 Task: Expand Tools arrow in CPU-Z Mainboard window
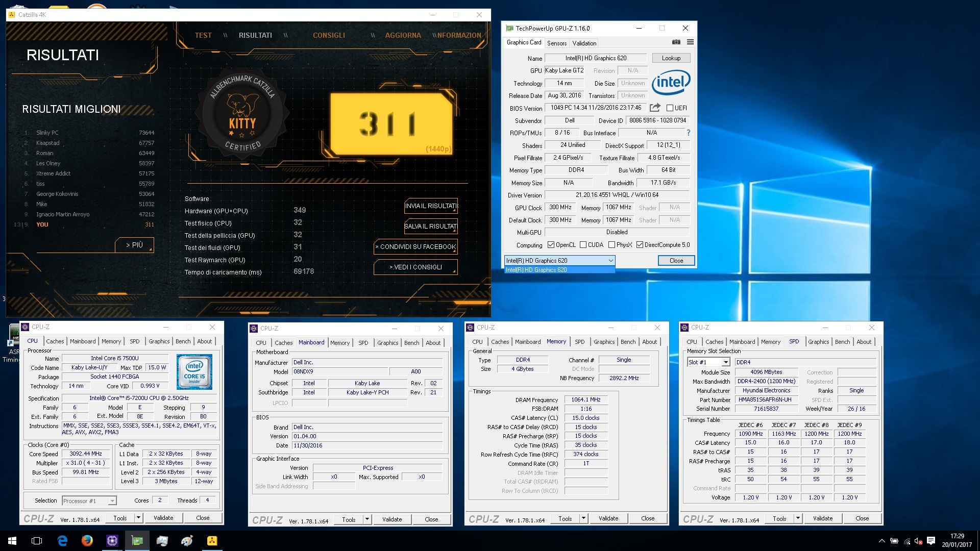(x=366, y=519)
